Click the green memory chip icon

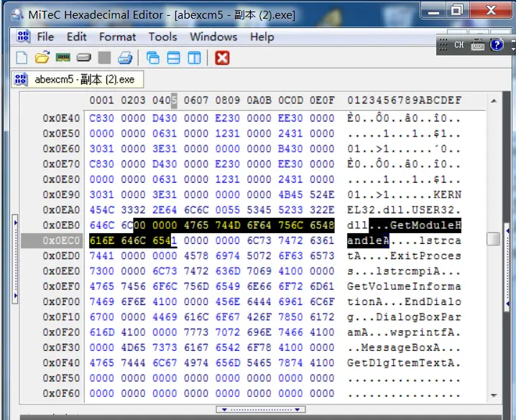(63, 58)
